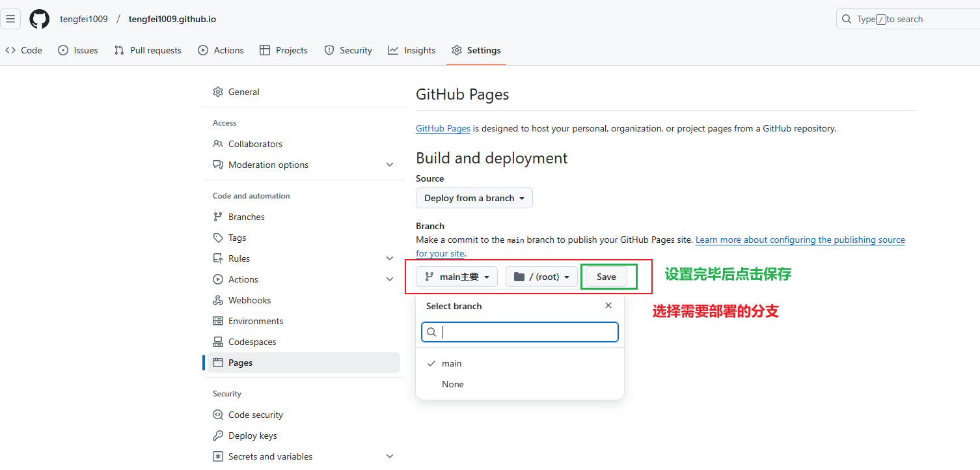
Task: Click the browser icon beside Pages
Action: coord(218,363)
